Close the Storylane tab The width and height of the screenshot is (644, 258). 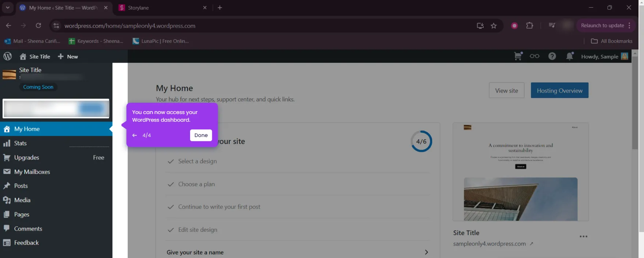(205, 8)
